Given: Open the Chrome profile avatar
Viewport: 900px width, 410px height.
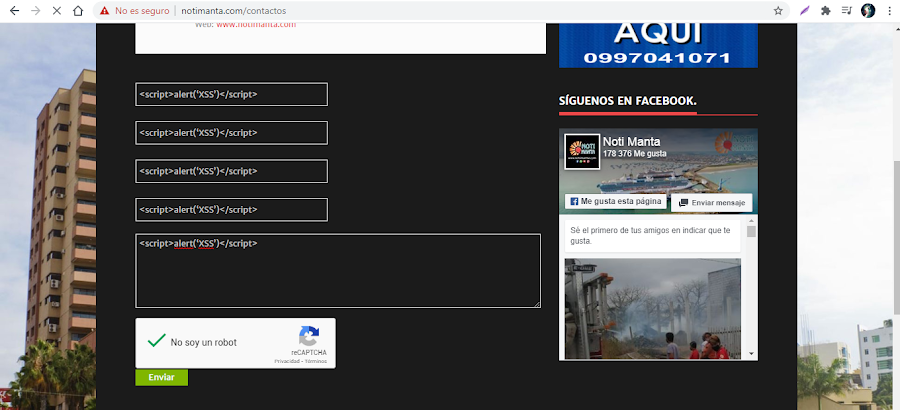Looking at the screenshot, I should click(x=868, y=11).
